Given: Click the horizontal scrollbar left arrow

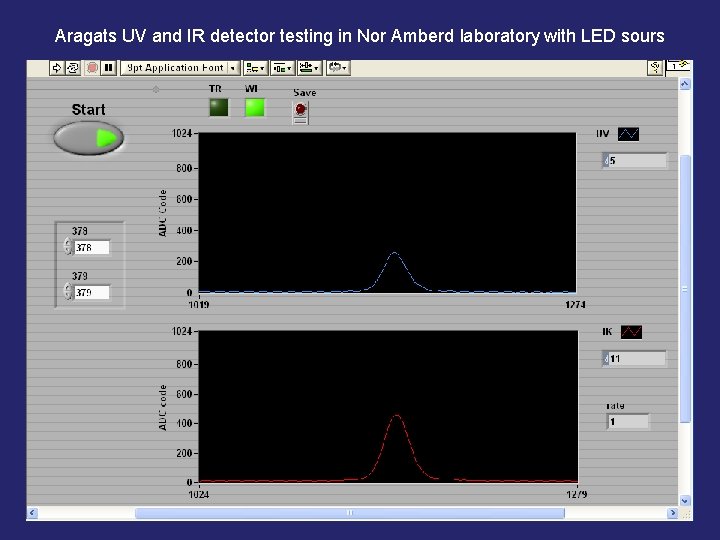Looking at the screenshot, I should (x=32, y=512).
